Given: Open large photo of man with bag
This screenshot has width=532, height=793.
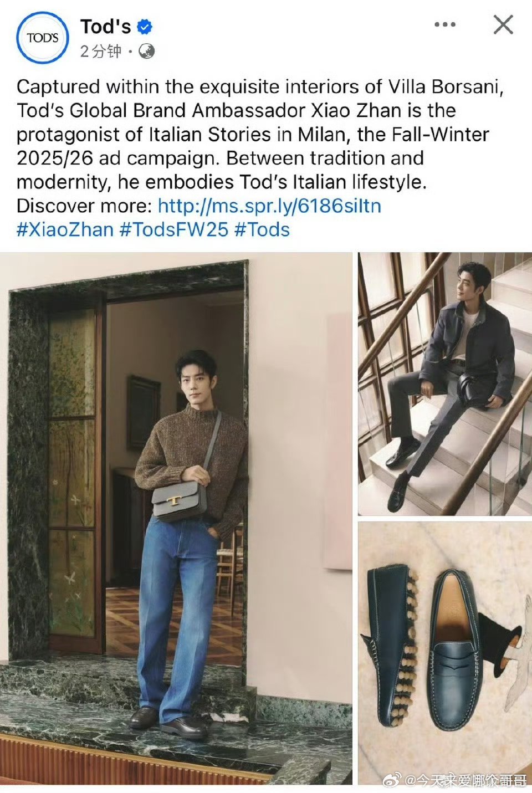Looking at the screenshot, I should coord(176,518).
